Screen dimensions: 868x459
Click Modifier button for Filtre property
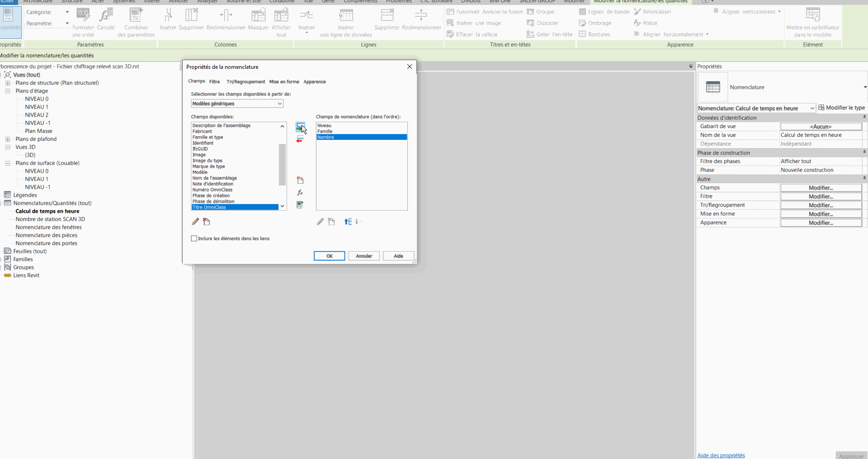coord(821,197)
